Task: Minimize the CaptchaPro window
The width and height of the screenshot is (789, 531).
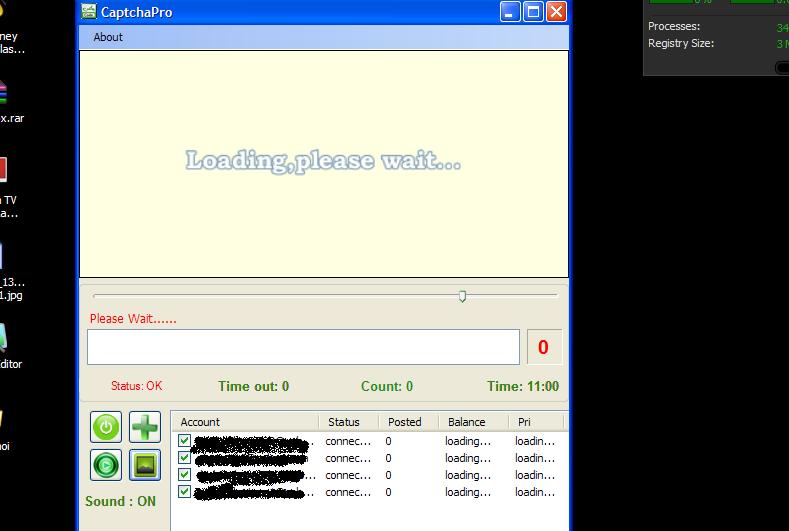Action: coord(510,12)
